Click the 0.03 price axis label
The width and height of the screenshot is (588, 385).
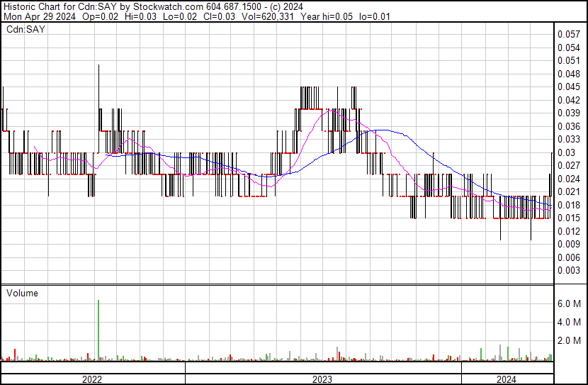566,152
